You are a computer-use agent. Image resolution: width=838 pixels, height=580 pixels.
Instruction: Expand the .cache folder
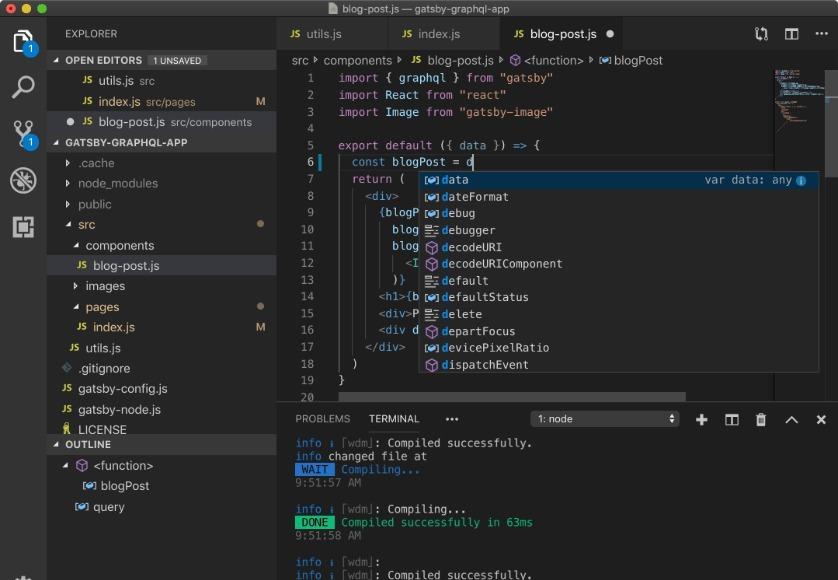tap(161, 163)
